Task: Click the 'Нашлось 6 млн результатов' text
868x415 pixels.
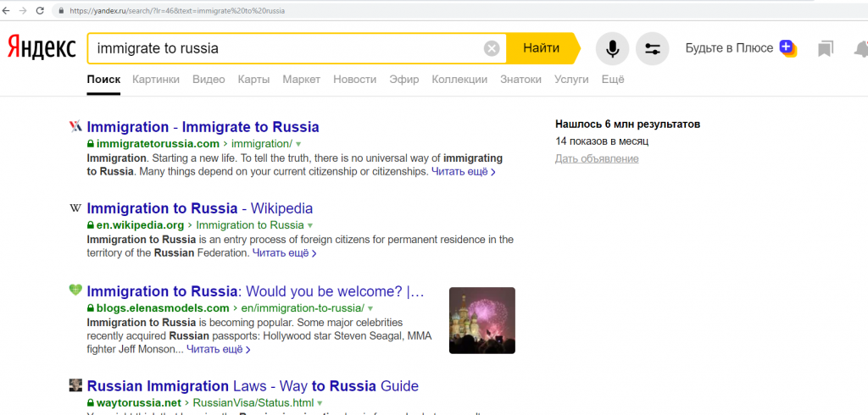Action: click(x=628, y=124)
